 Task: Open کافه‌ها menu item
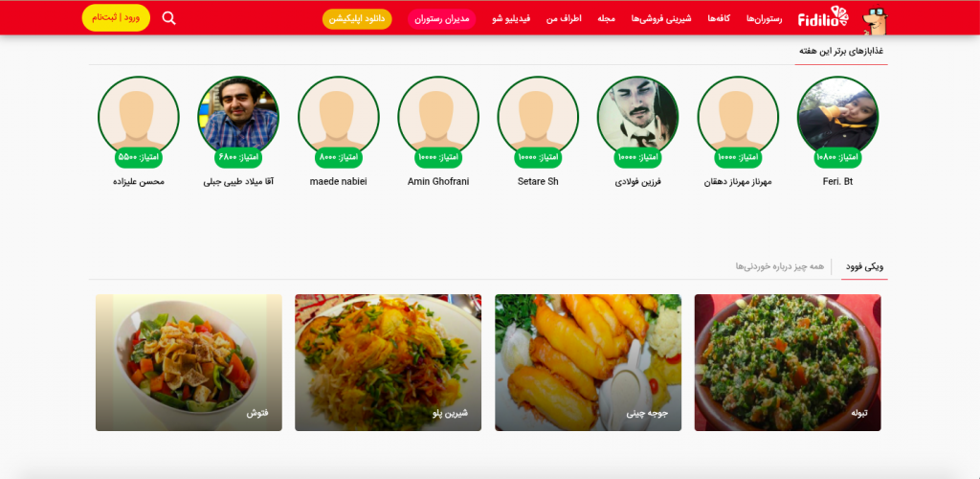(x=720, y=19)
